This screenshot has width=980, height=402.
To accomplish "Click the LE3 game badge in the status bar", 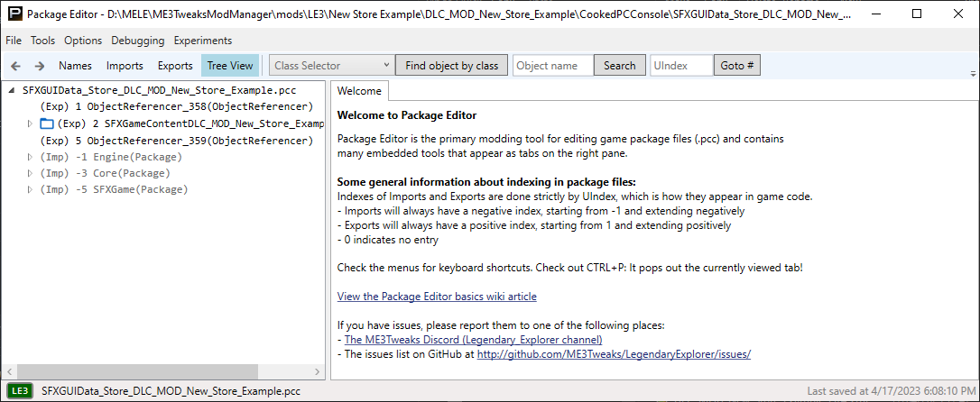I will pos(20,391).
